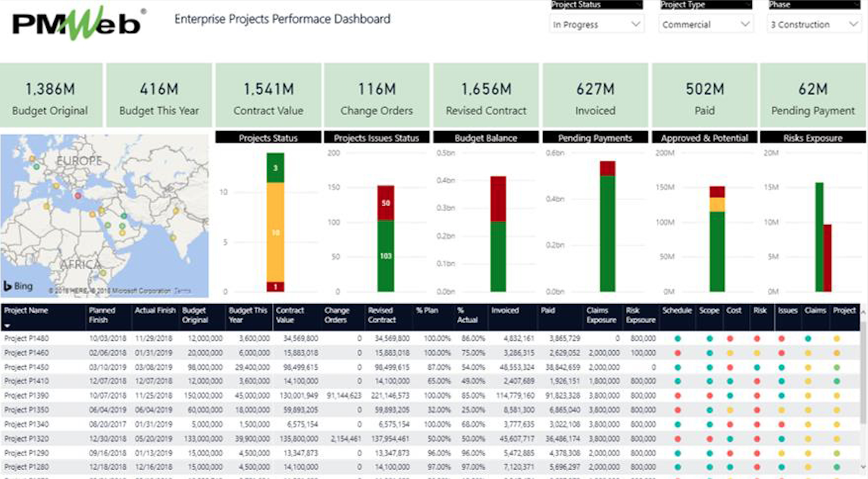Open the Project Status dropdown
Image resolution: width=868 pixels, height=479 pixels.
tap(597, 24)
